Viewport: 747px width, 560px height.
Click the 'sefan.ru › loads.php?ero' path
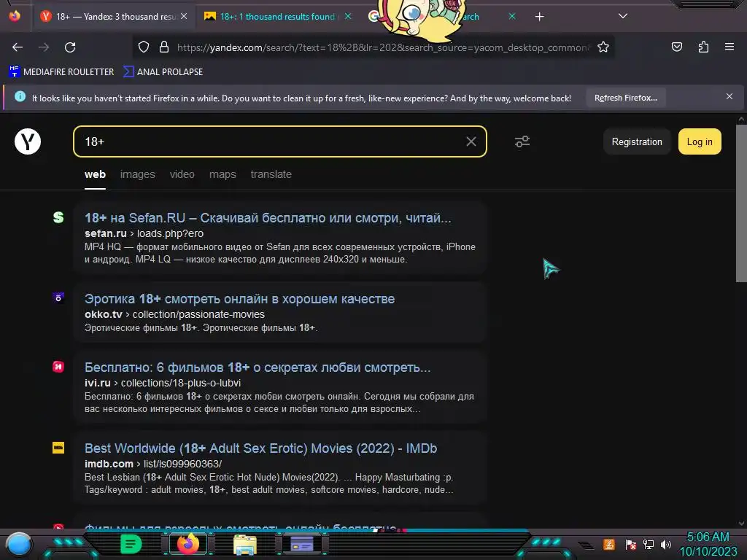point(144,233)
